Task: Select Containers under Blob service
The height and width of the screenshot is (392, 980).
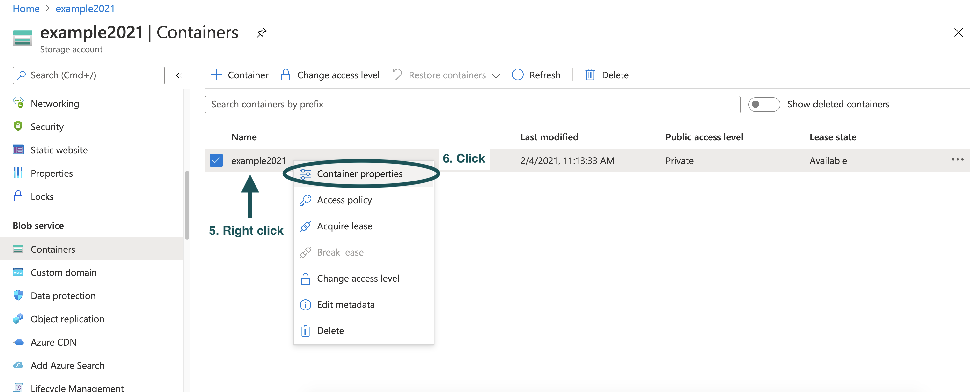Action: click(x=92, y=249)
